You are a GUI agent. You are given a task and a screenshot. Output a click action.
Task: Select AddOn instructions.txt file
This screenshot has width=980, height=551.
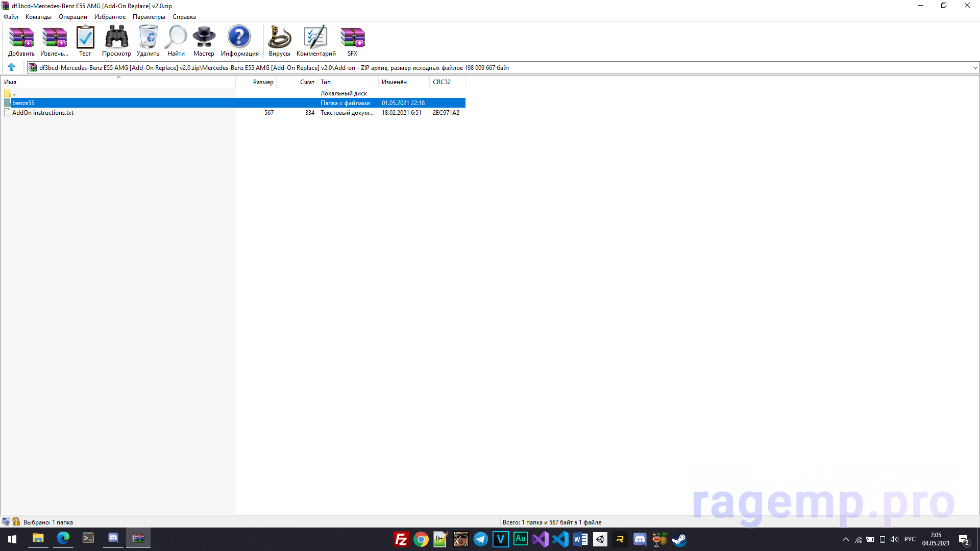[233, 113]
